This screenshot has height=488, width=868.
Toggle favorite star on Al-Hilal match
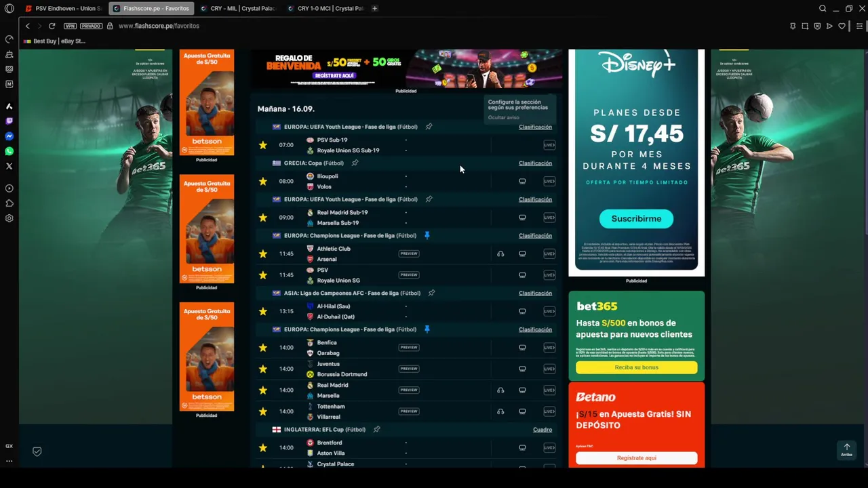point(263,311)
